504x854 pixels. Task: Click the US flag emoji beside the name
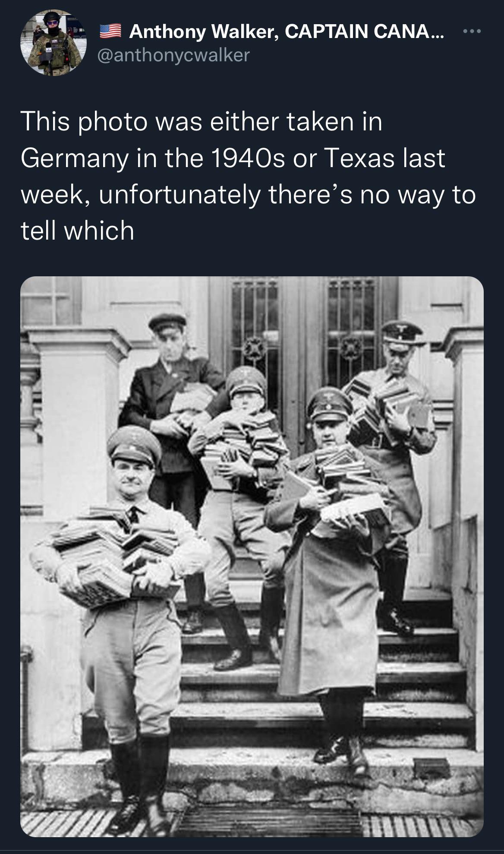click(111, 32)
